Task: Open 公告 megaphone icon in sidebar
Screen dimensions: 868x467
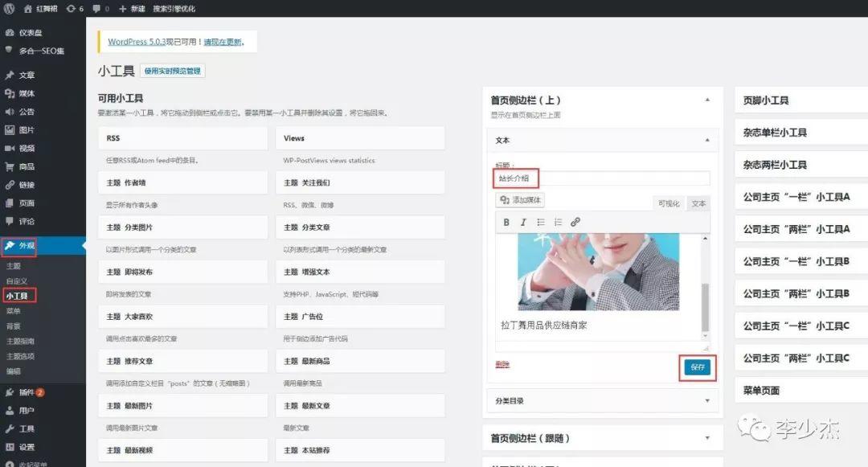Action: pyautogui.click(x=10, y=111)
